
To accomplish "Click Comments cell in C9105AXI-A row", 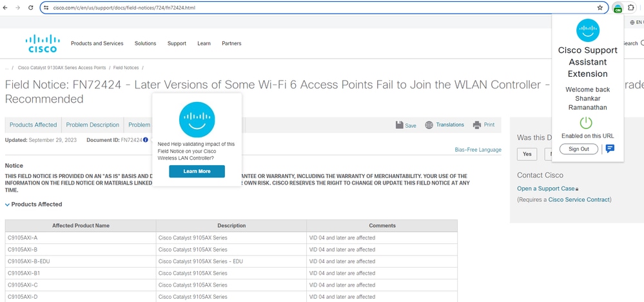I will [x=382, y=238].
